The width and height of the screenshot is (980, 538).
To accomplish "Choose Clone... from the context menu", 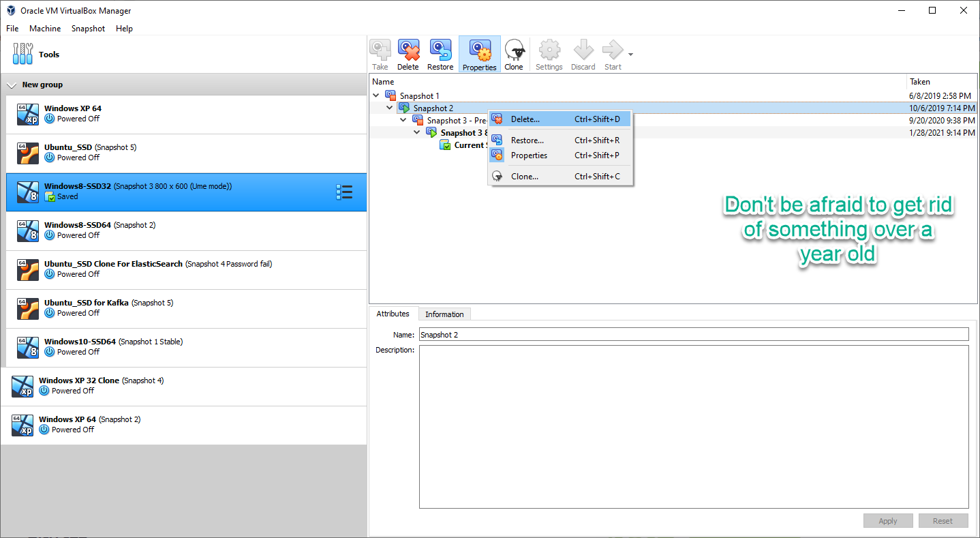I will point(560,177).
